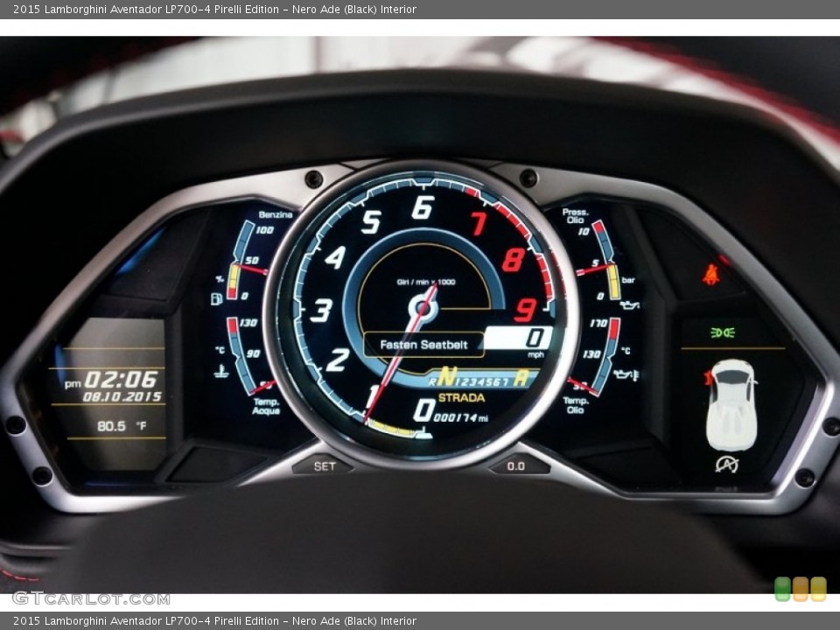Click the clock showing 02:06
840x630 pixels.
pos(121,380)
